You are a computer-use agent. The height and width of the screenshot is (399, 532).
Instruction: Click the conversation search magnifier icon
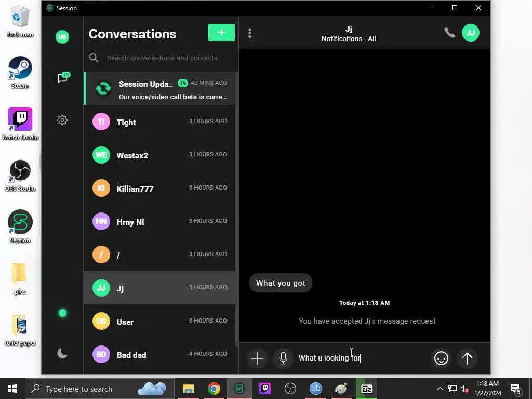(94, 58)
